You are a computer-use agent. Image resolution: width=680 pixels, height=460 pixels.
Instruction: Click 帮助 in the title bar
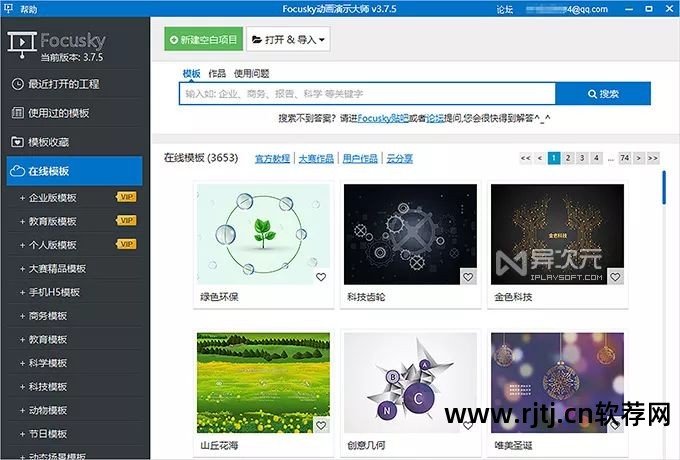(29, 9)
